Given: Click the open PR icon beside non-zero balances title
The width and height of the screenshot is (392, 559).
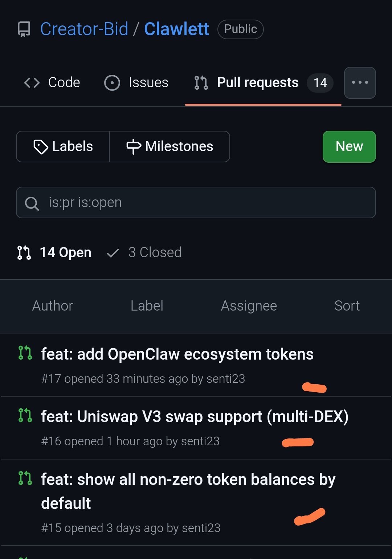Looking at the screenshot, I should [x=25, y=478].
